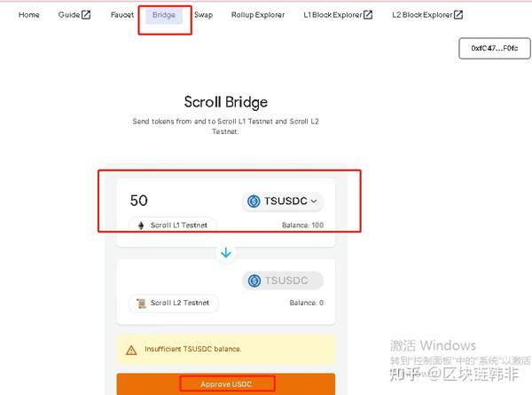
Task: Click the amount input showing 50
Action: (139, 201)
